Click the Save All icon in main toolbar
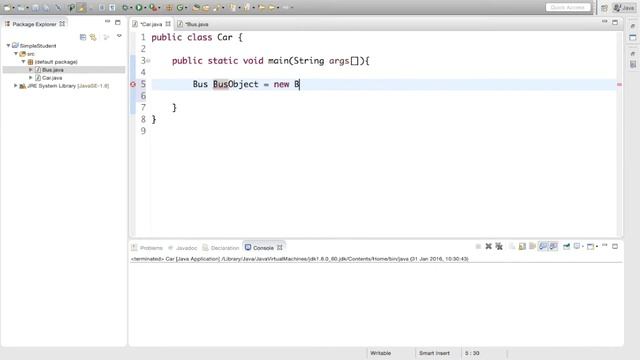640x360 pixels. 46,8
